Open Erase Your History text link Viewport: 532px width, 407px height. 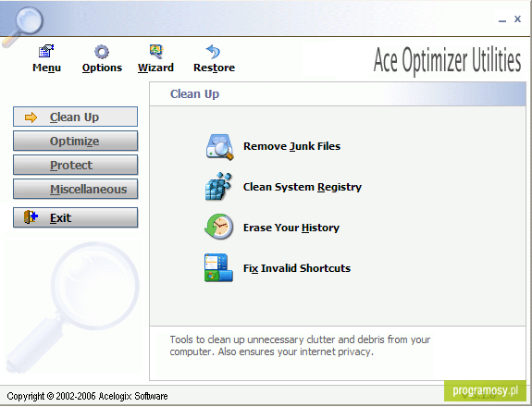(291, 228)
